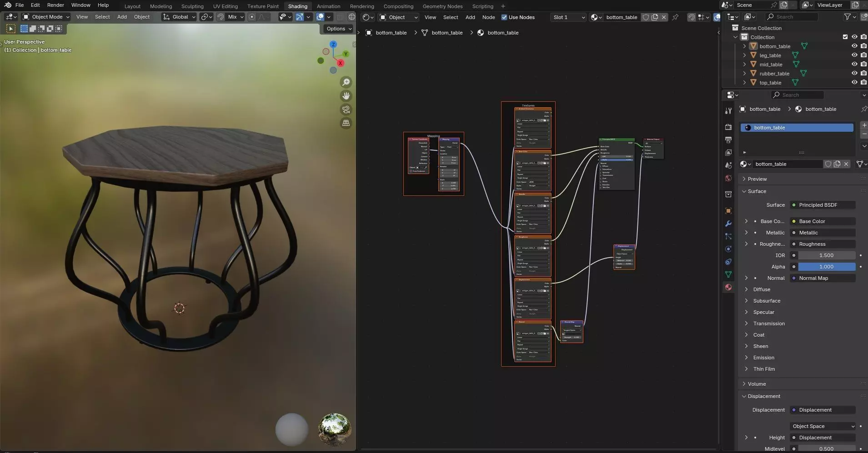Adjust the IOR value field

[x=827, y=255]
